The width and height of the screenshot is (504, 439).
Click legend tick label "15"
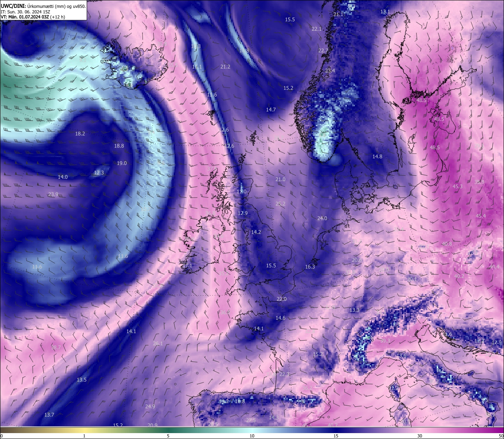[x=336, y=436]
